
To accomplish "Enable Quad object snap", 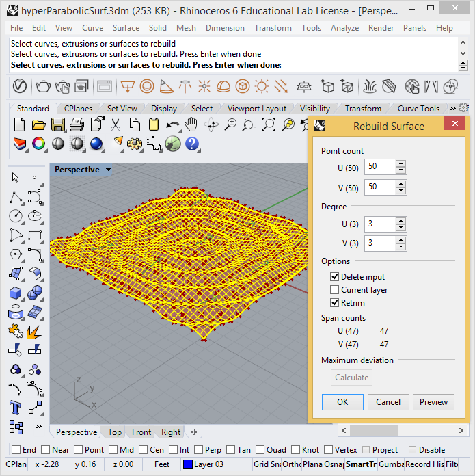I will pyautogui.click(x=260, y=449).
